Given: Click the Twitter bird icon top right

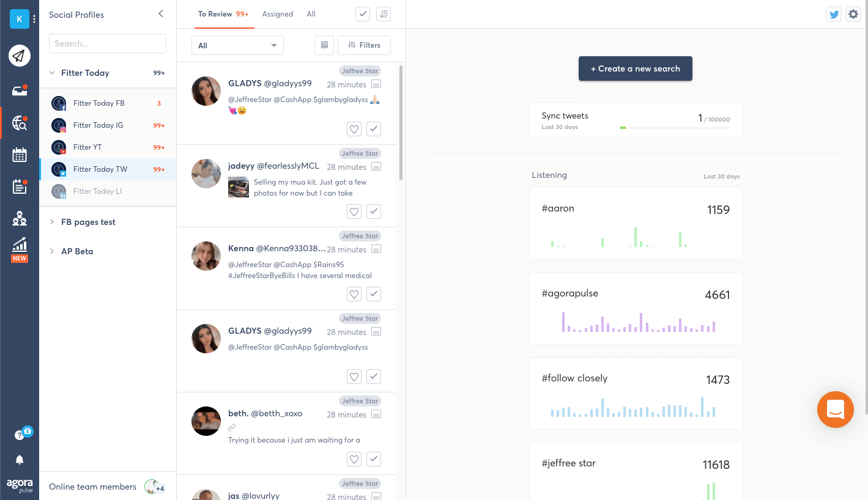Looking at the screenshot, I should tap(833, 13).
